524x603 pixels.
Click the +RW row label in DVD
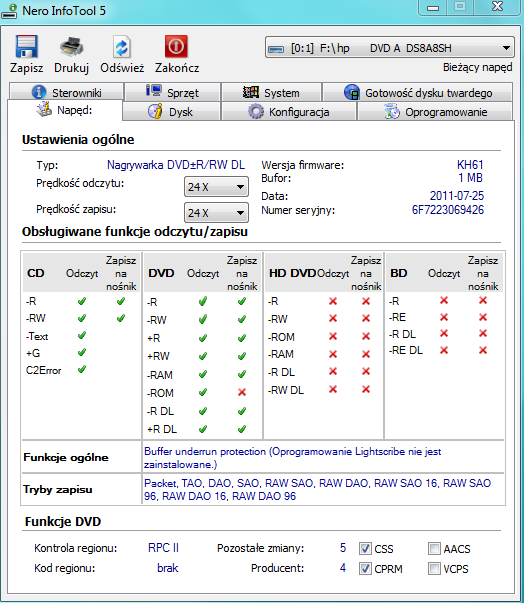pyautogui.click(x=158, y=356)
